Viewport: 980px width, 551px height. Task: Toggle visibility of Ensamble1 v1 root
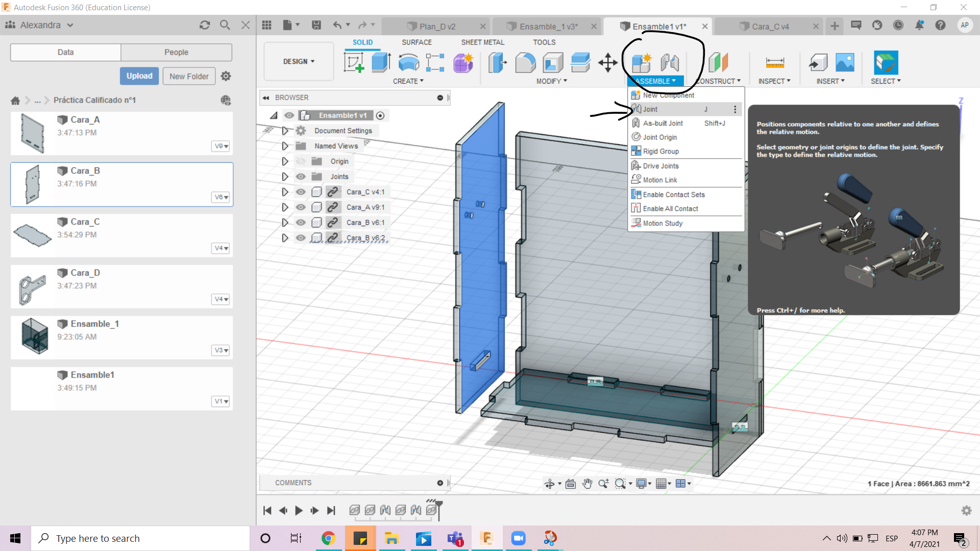pyautogui.click(x=289, y=115)
